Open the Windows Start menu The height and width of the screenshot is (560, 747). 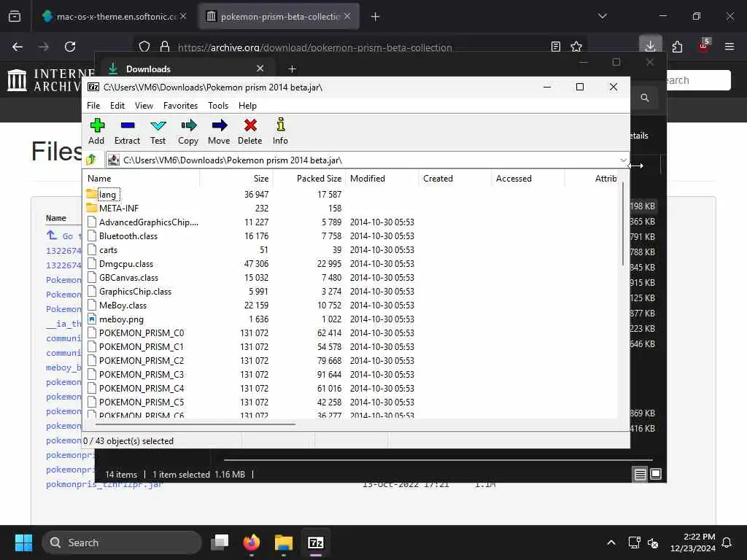(x=23, y=542)
